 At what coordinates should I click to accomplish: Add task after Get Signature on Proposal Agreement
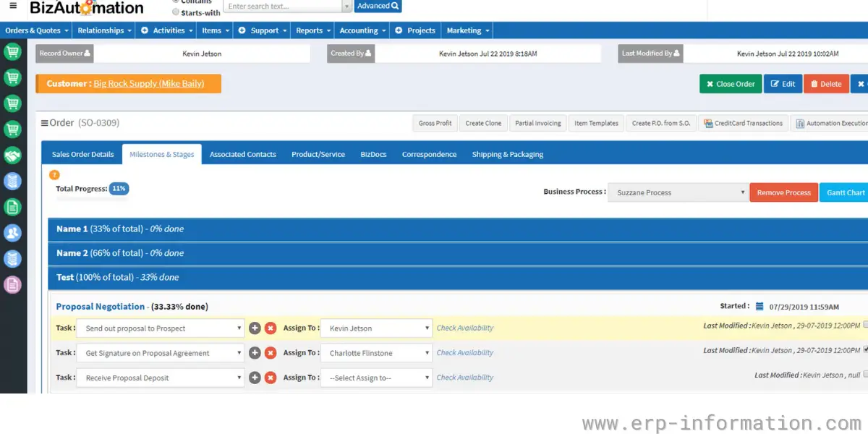point(255,353)
